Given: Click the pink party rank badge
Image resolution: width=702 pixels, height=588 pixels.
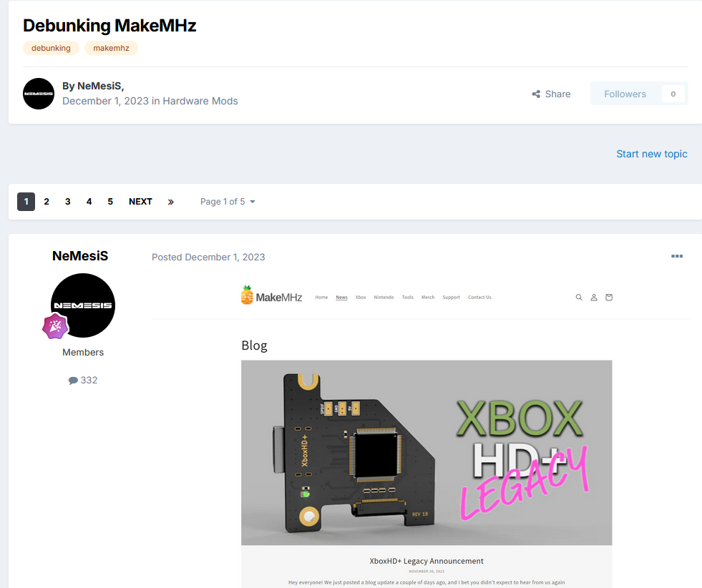Looking at the screenshot, I should [55, 325].
